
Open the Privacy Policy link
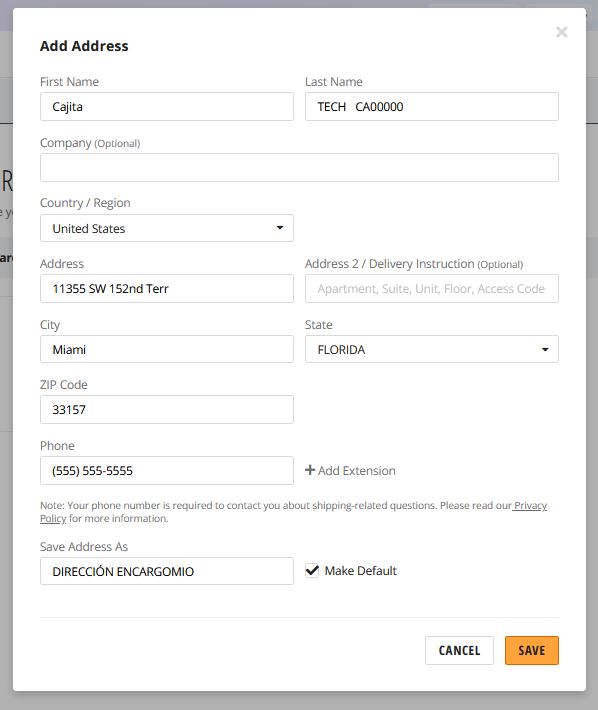coord(530,506)
